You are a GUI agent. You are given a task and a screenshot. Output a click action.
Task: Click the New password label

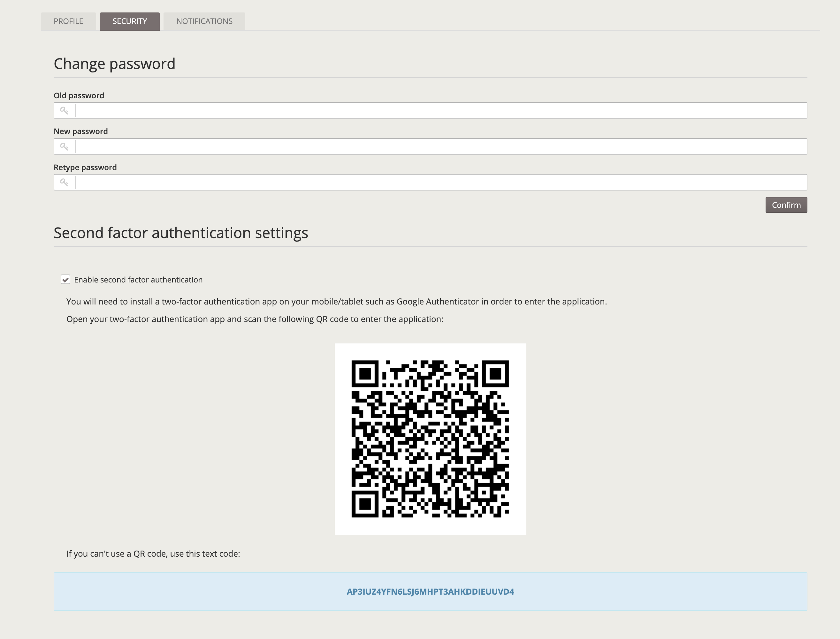[x=81, y=131]
